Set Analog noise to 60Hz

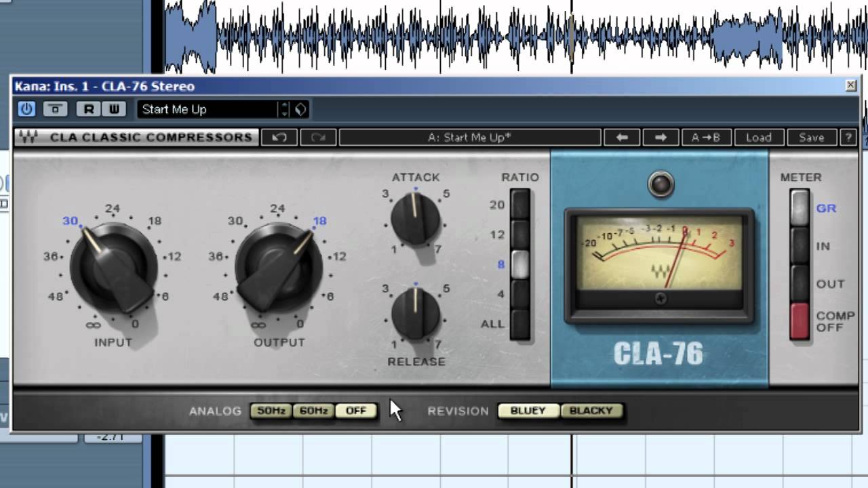[313, 411]
